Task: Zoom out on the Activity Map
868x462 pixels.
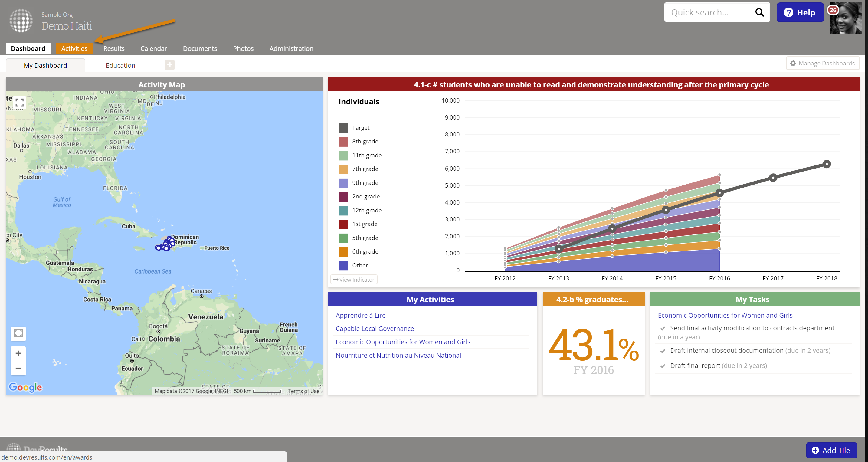Action: tap(18, 368)
